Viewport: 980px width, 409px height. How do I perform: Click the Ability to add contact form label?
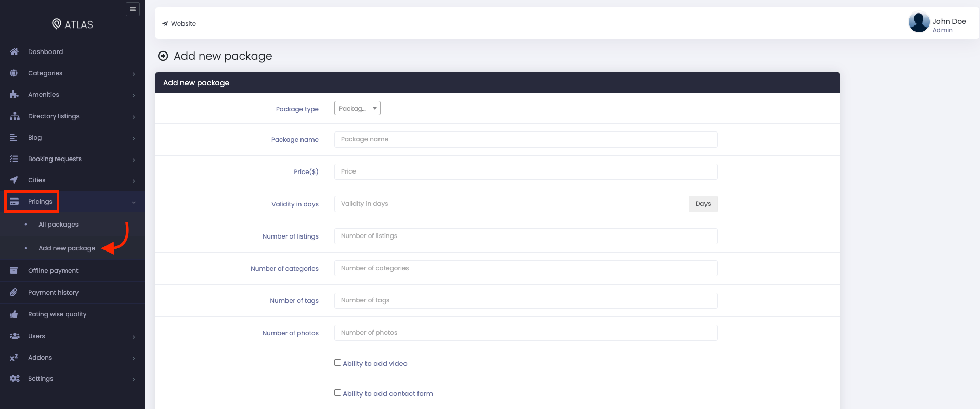click(388, 393)
